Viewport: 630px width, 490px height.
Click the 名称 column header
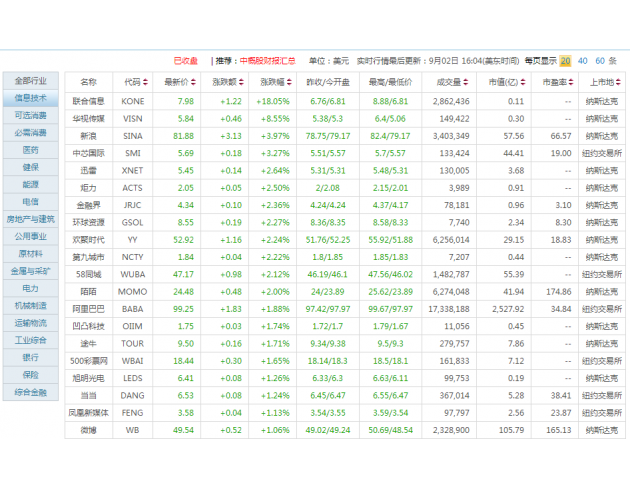tap(88, 82)
